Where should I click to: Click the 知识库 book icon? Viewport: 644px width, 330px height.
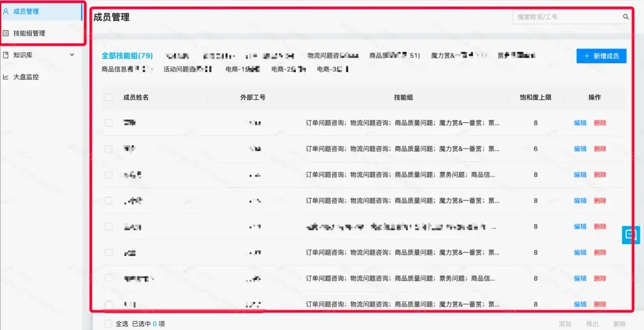[6, 55]
